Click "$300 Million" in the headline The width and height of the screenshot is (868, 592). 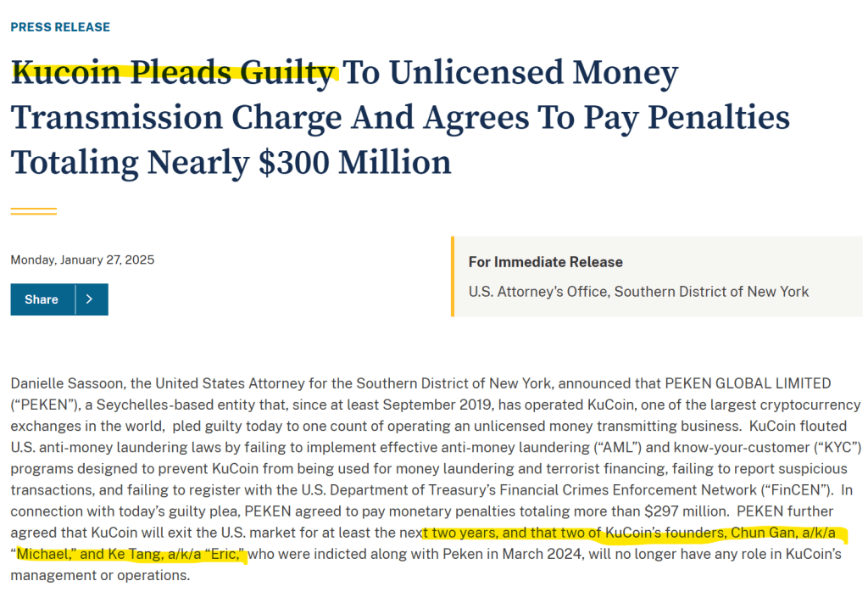[x=354, y=161]
